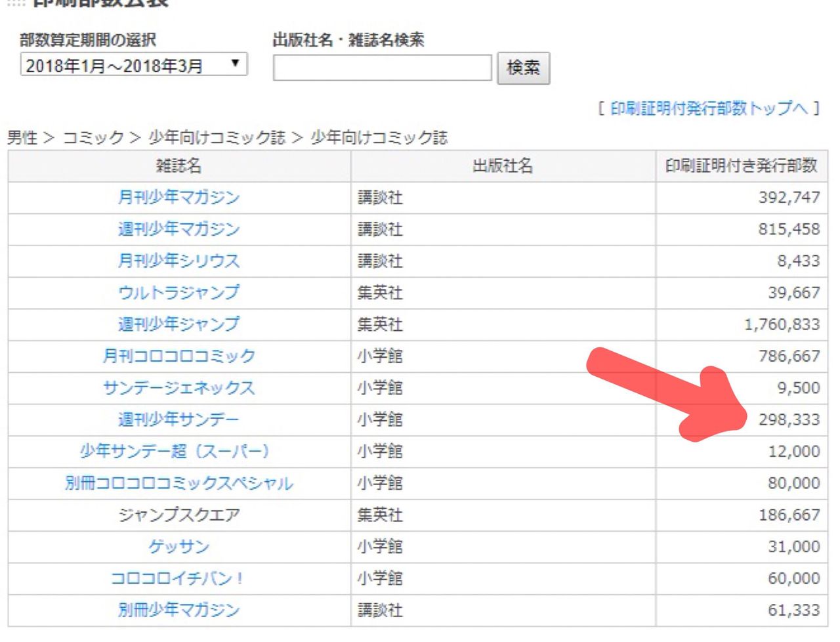This screenshot has width=840, height=642.
Task: Click the 雑誌名 column header
Action: click(178, 165)
